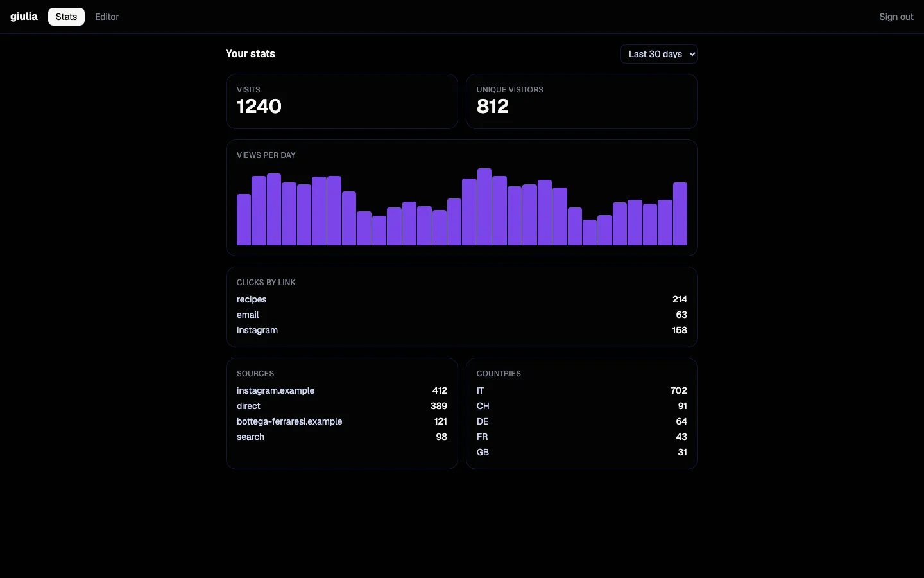This screenshot has width=924, height=578.
Task: Click the Unique visitors value 812
Action: pos(493,107)
